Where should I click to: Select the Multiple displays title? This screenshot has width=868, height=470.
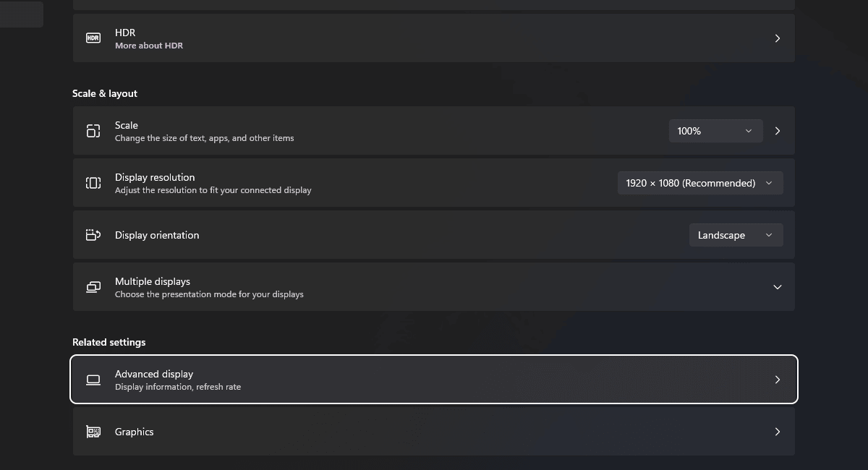pyautogui.click(x=153, y=281)
